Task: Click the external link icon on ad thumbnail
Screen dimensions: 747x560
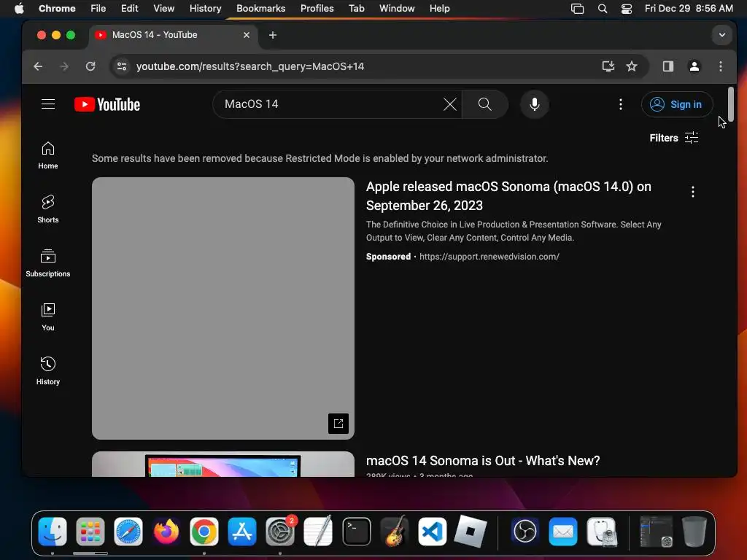Action: coord(338,424)
